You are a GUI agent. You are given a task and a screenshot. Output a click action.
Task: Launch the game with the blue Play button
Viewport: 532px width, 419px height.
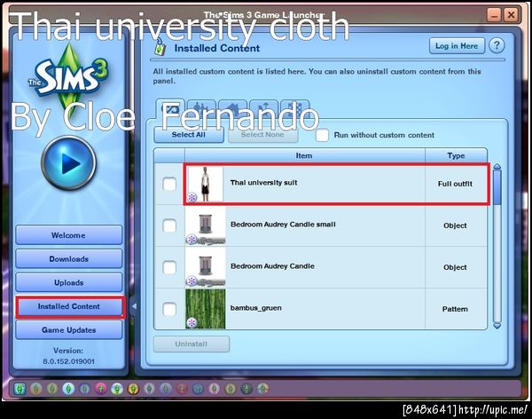[x=69, y=163]
